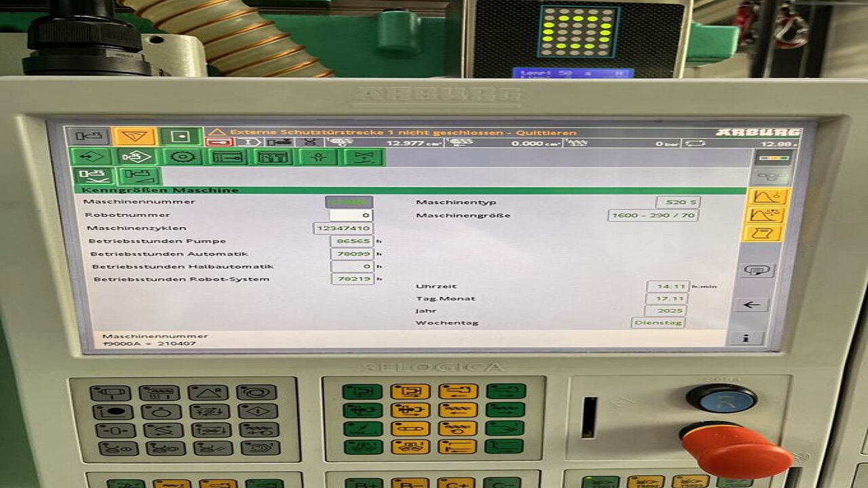Tap the orange warning triangle alarm icon
The width and height of the screenshot is (868, 488).
point(134,136)
